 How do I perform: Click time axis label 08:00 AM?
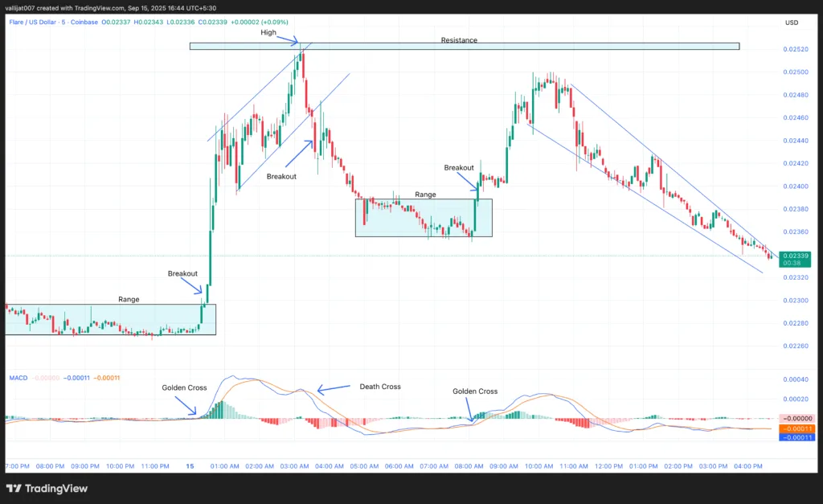pyautogui.click(x=469, y=466)
